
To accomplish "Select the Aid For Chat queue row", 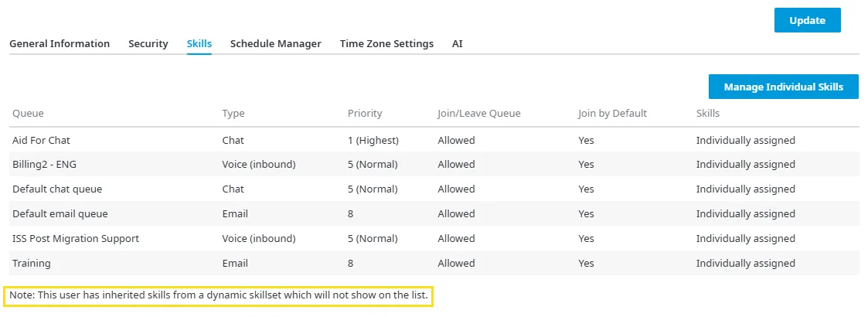I will [x=434, y=140].
